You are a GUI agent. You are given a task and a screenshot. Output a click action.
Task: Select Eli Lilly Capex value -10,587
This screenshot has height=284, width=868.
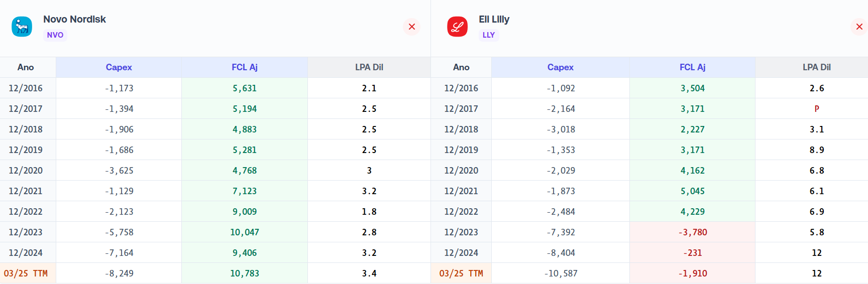click(561, 273)
